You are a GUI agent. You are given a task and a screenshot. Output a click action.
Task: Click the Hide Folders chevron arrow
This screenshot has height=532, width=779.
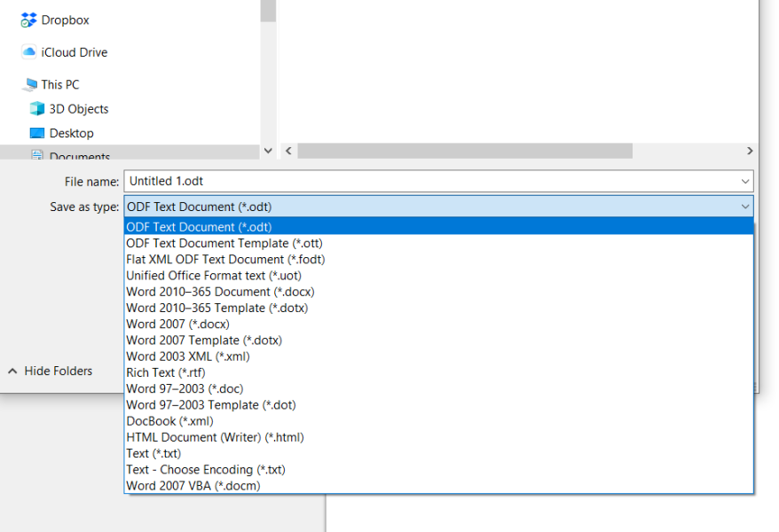pos(13,371)
